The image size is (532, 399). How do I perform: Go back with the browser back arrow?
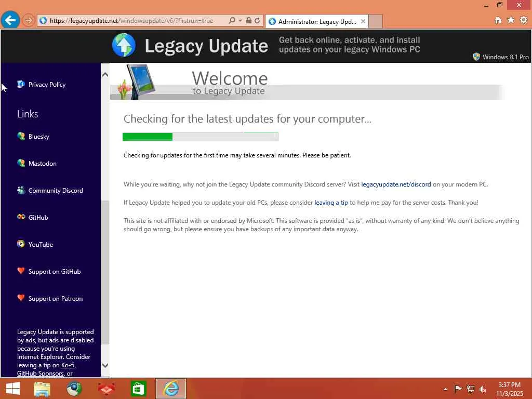(10, 20)
